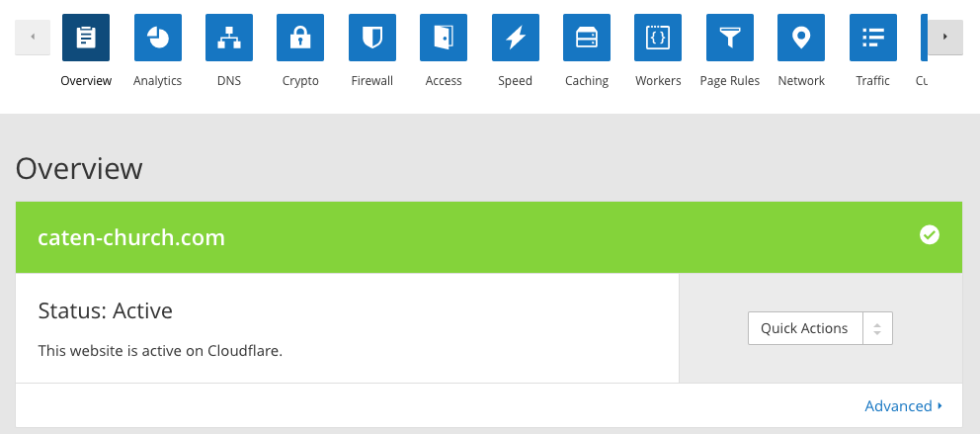Open the Network location pin icon
The height and width of the screenshot is (434, 980).
801,38
